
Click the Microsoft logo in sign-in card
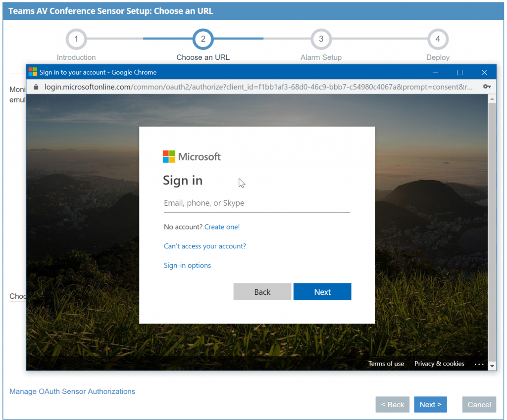tap(192, 157)
